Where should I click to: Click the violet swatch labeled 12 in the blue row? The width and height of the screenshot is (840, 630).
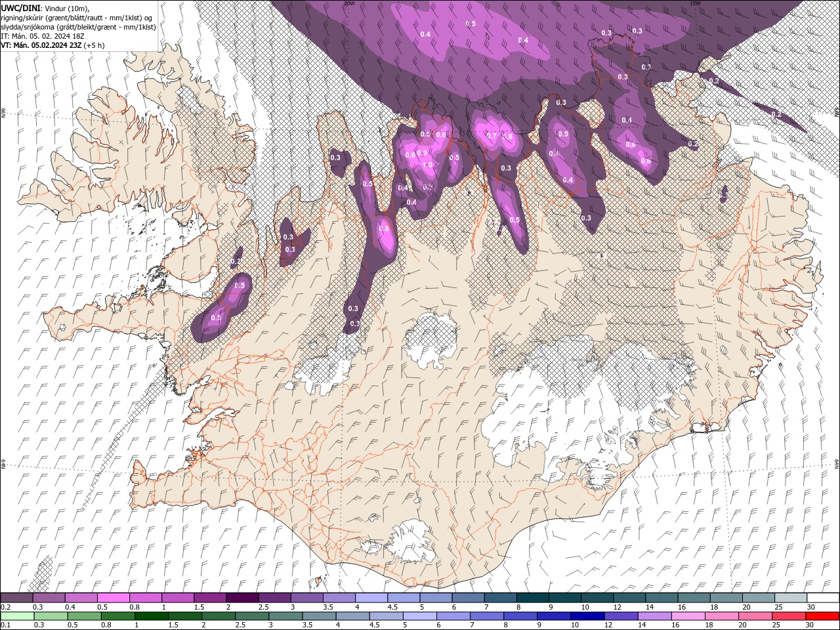[x=621, y=616]
